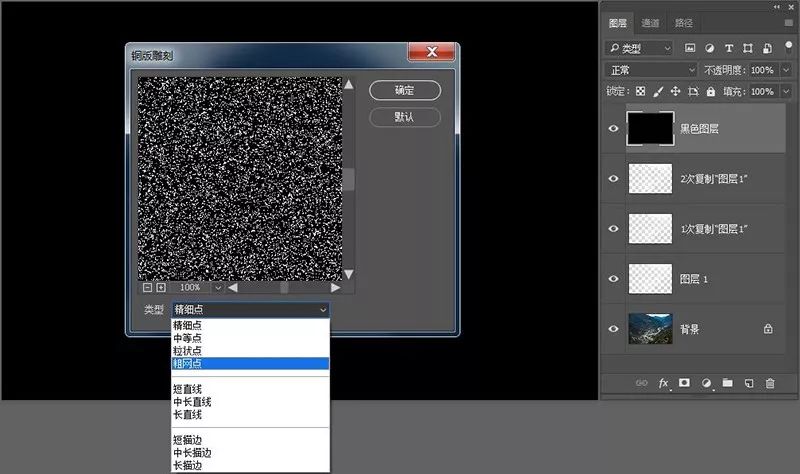Image resolution: width=800 pixels, height=474 pixels.
Task: Zoom out the preview with minus icon
Action: pos(147,288)
